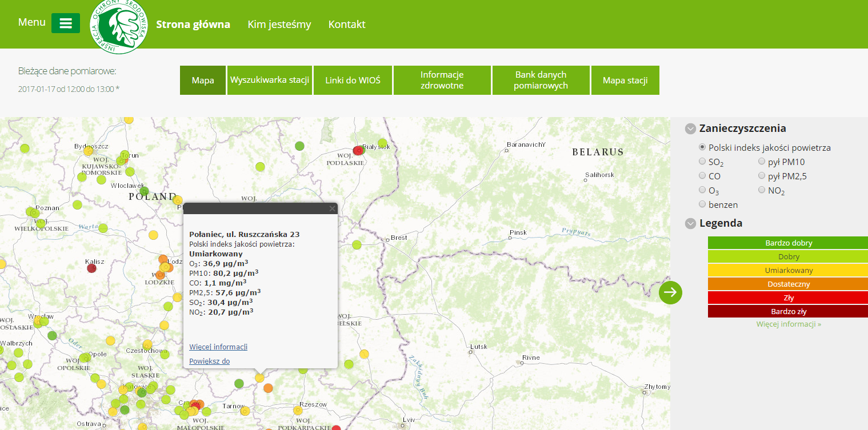Click the green arrow panel toggle
868x430 pixels.
[x=670, y=292]
